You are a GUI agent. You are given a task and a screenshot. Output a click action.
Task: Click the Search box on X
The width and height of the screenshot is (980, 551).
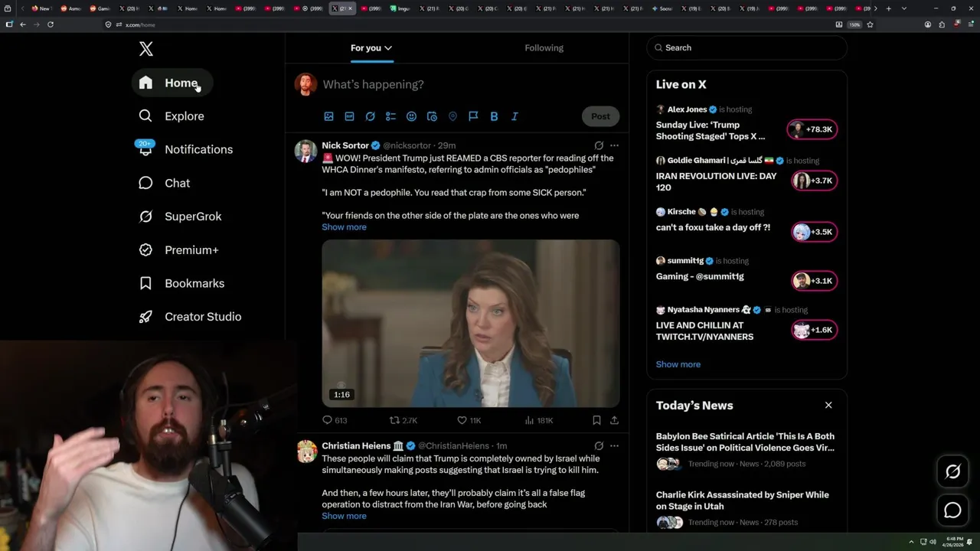[x=746, y=47]
